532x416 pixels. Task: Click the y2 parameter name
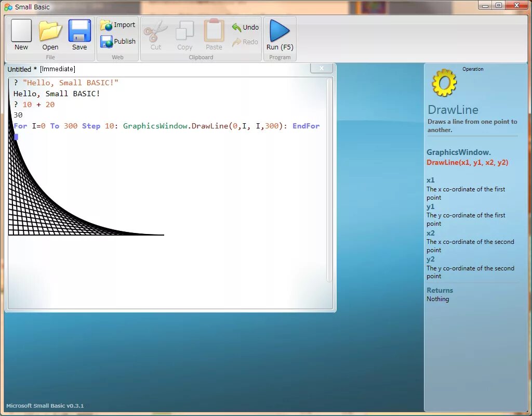(431, 259)
